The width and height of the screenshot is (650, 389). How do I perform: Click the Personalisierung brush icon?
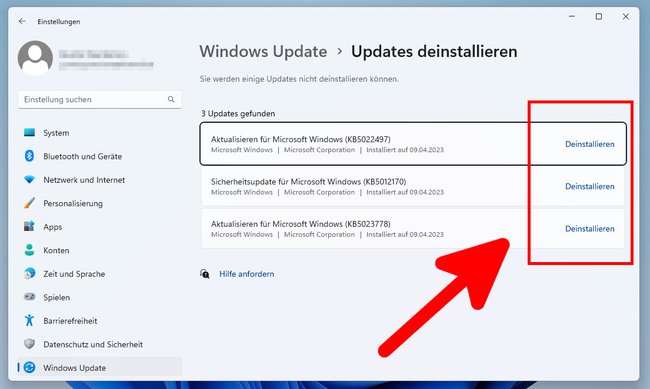(x=29, y=203)
